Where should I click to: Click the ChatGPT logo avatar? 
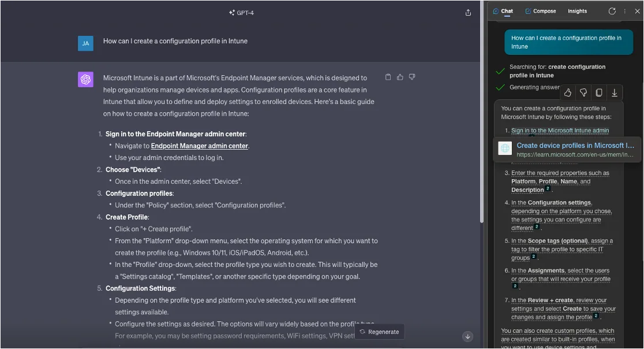85,79
